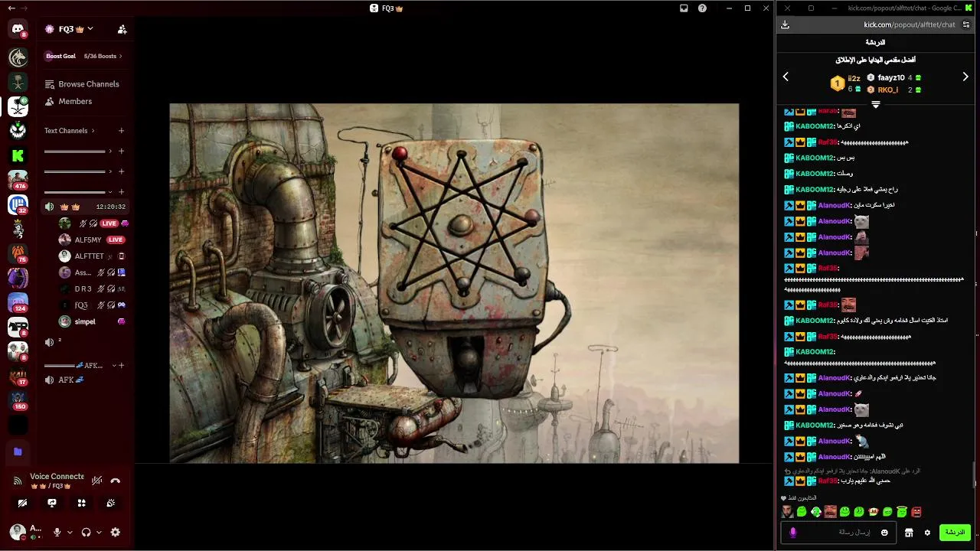980x551 pixels.
Task: Click scroll-to-latest arrow below gift leaderboard
Action: pyautogui.click(x=876, y=105)
